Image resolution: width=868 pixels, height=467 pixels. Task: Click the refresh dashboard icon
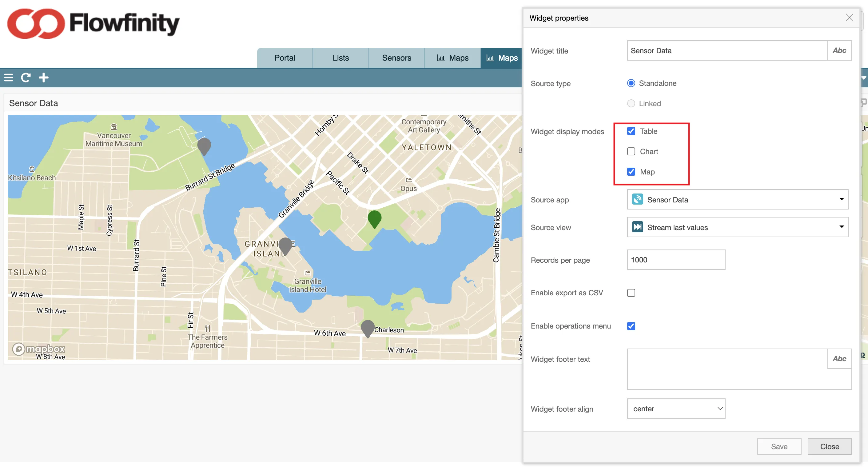(x=26, y=78)
